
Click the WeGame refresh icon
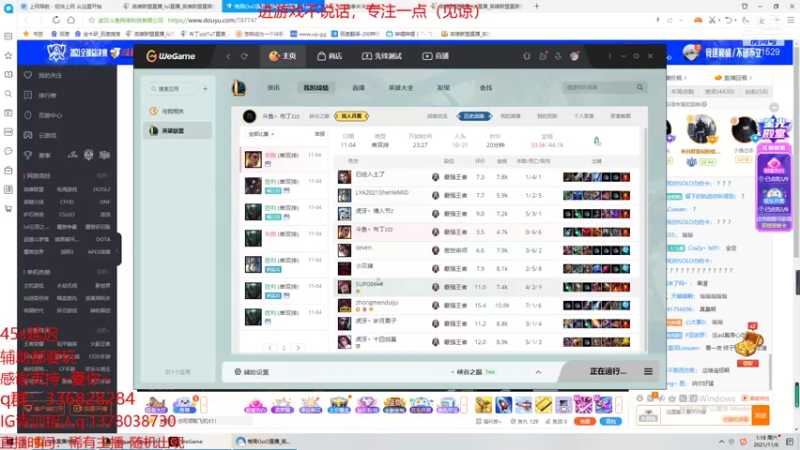click(244, 56)
